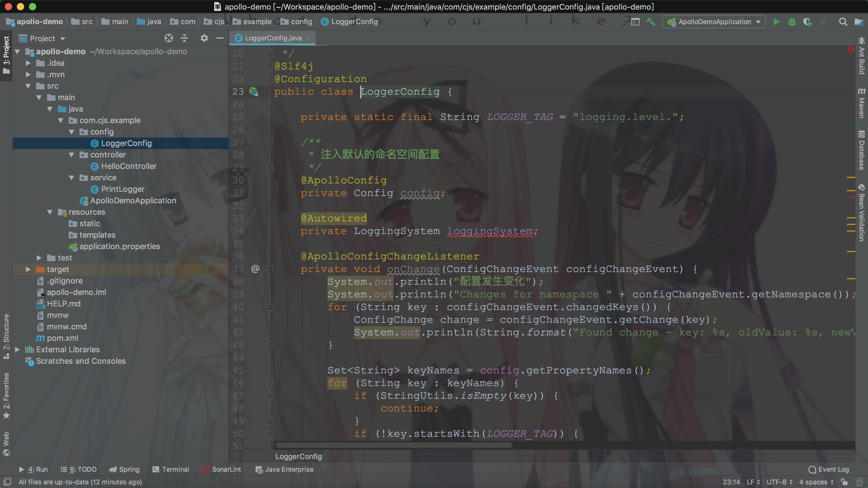Viewport: 868px width, 488px height.
Task: Fold the if block at line 47
Action: (269, 396)
